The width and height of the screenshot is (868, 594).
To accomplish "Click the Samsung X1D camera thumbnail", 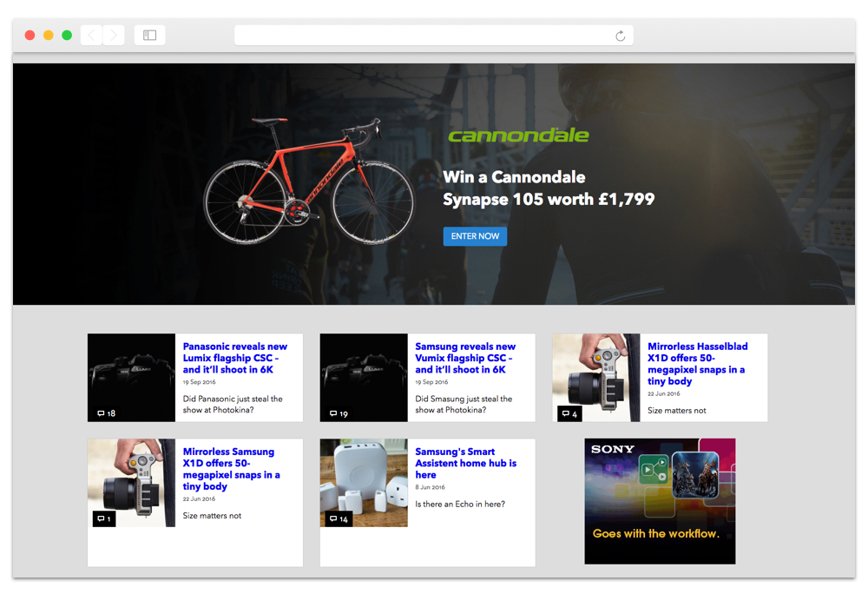I will click(131, 483).
